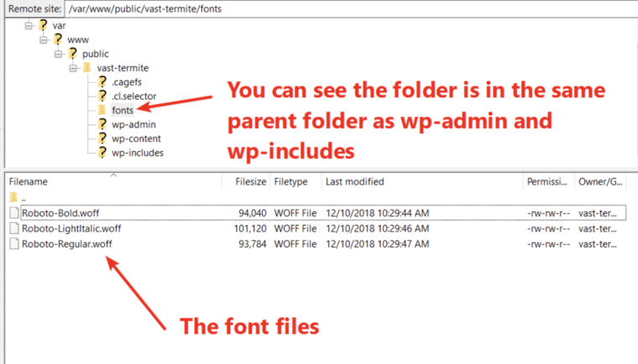Image resolution: width=638 pixels, height=364 pixels.
Task: Click the 12/10/2018 10:29:46 AM date
Action: pos(378,229)
